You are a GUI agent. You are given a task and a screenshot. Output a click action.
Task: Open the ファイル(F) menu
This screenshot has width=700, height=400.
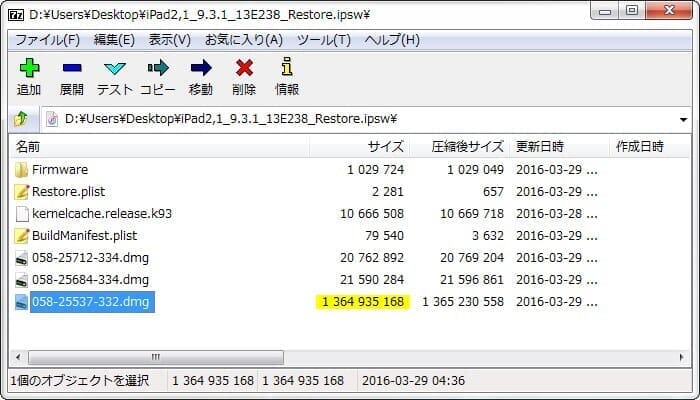pyautogui.click(x=47, y=40)
